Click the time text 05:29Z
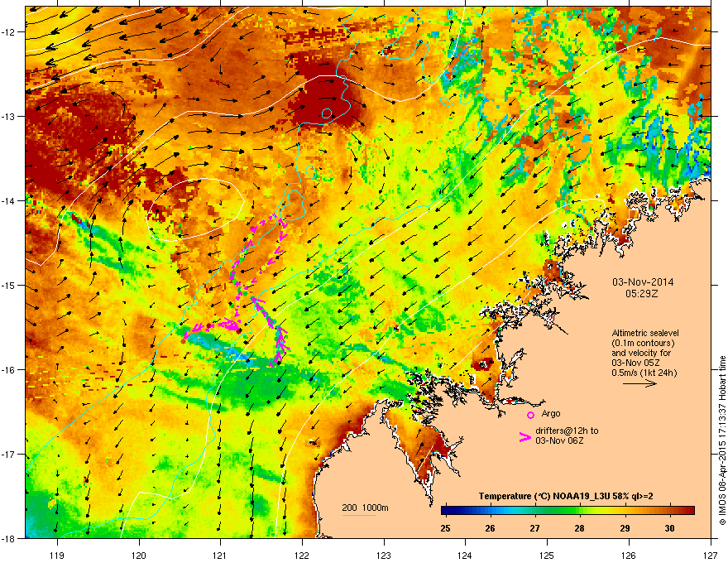This screenshot has width=728, height=563. (x=642, y=294)
